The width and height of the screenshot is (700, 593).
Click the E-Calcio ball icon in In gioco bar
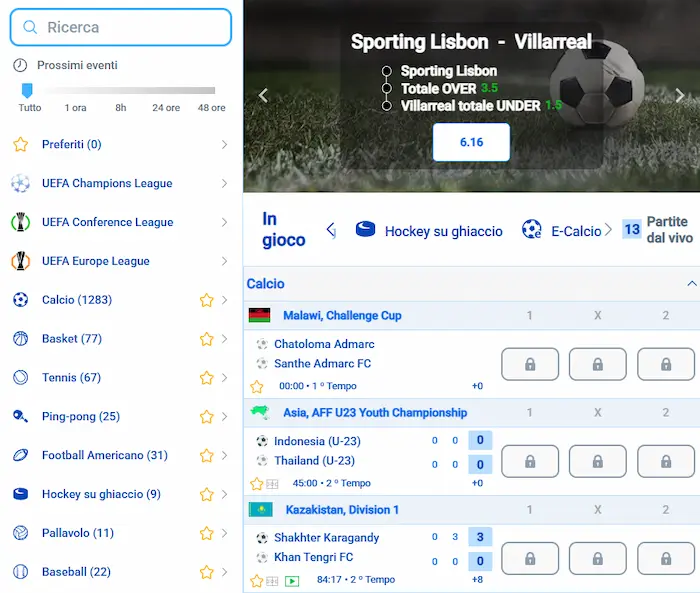coord(532,230)
